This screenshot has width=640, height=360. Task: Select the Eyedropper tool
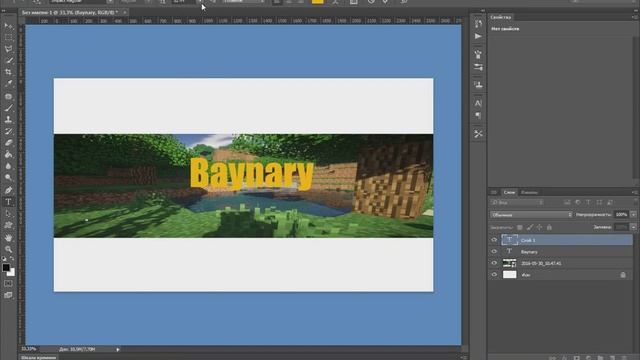(x=8, y=84)
